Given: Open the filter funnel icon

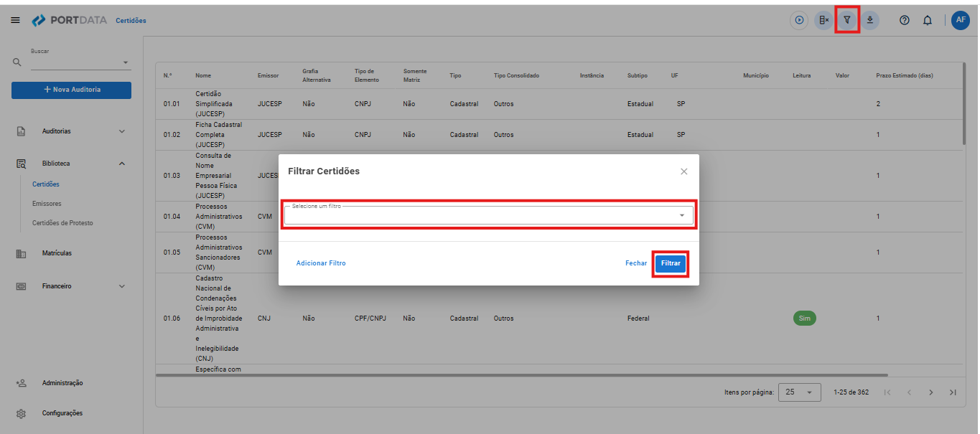Looking at the screenshot, I should click(x=847, y=20).
